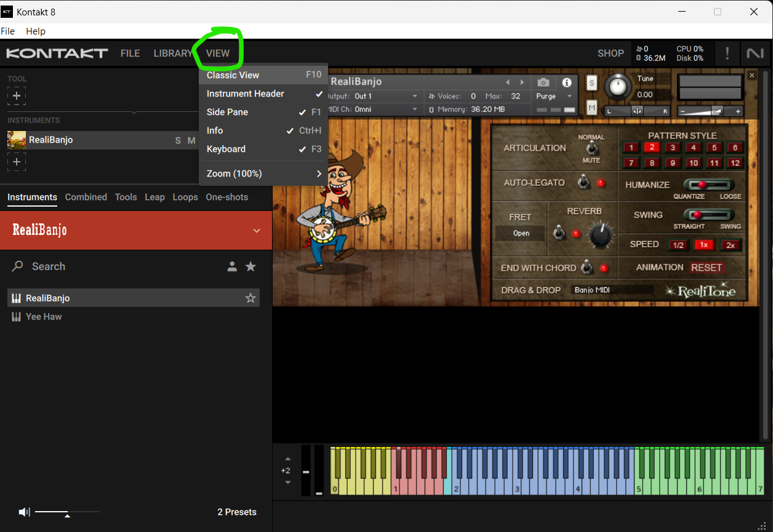The height and width of the screenshot is (532, 773).
Task: Select pattern style 5
Action: (x=714, y=148)
